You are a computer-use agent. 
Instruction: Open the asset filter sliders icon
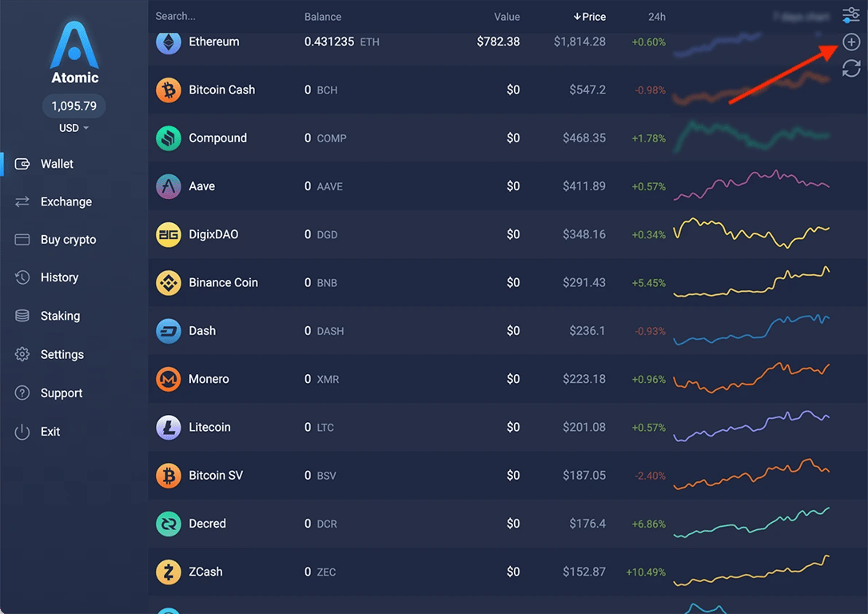tap(851, 15)
